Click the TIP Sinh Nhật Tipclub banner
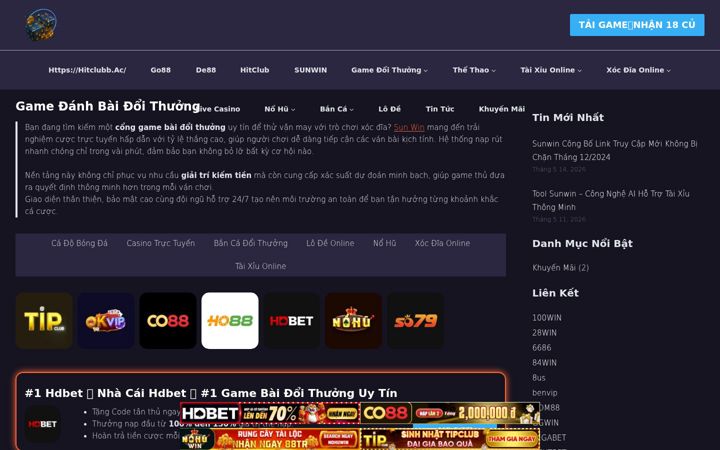Image resolution: width=720 pixels, height=450 pixels. [x=450, y=439]
